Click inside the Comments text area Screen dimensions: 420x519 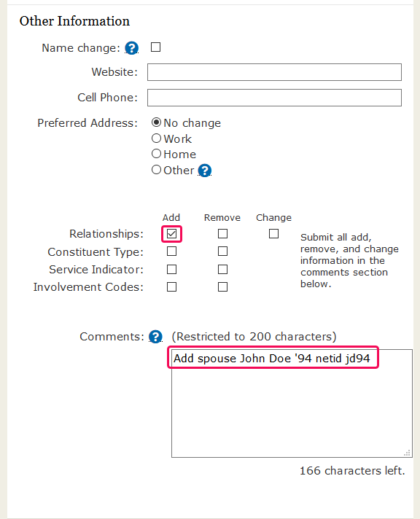click(292, 404)
